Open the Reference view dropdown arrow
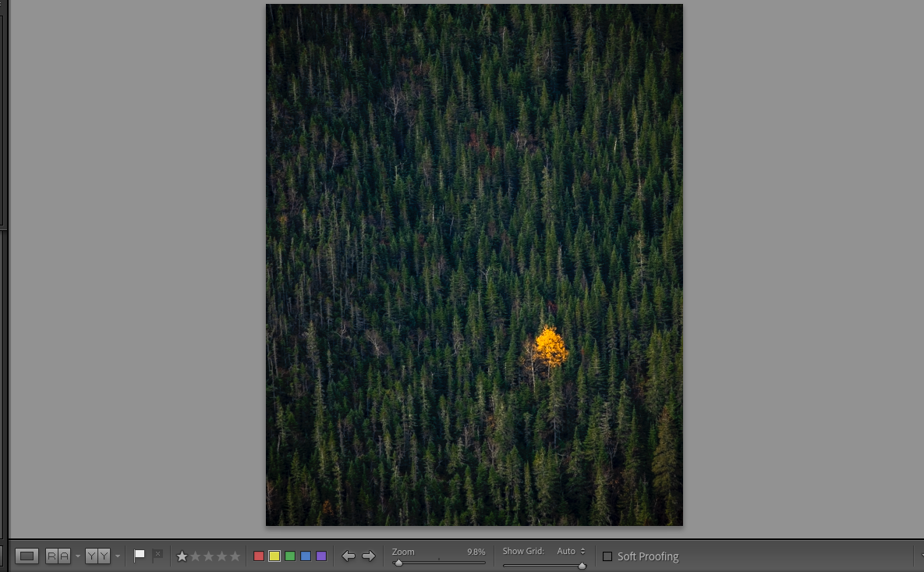This screenshot has height=572, width=924. pos(76,556)
